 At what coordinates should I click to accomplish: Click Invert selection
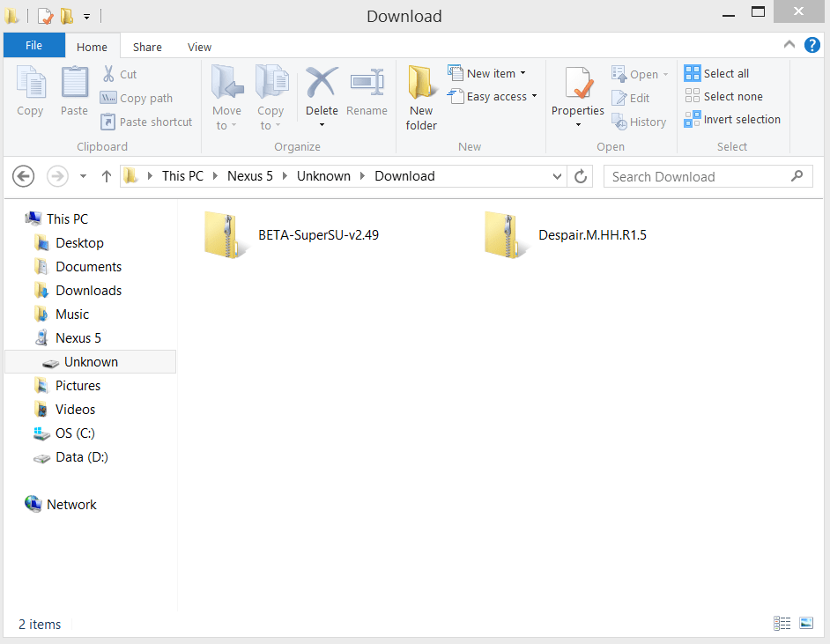[x=732, y=120]
